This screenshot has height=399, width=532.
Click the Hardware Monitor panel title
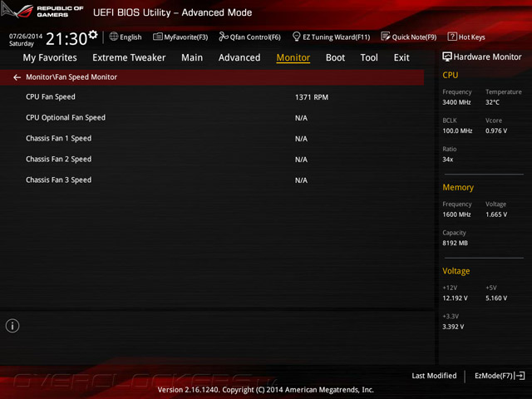(488, 57)
